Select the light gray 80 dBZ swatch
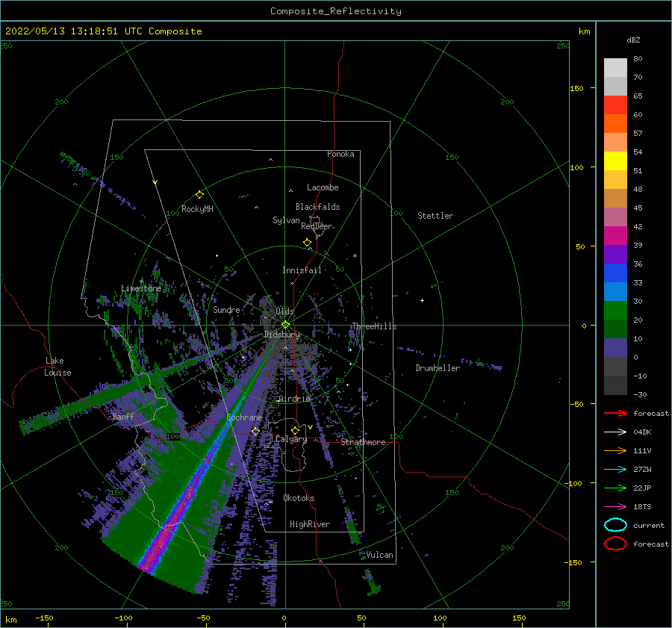 coord(615,68)
